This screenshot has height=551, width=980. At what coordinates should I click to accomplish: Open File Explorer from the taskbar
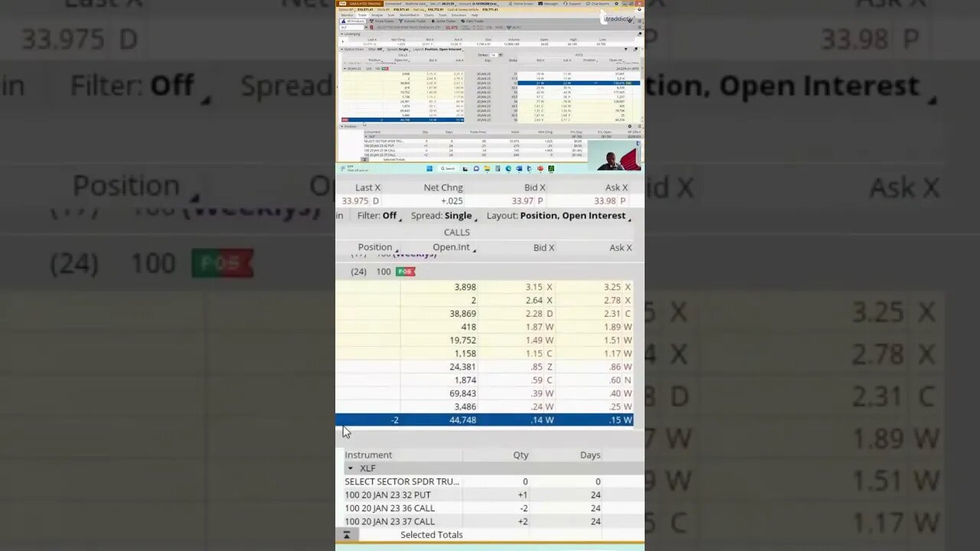(487, 168)
